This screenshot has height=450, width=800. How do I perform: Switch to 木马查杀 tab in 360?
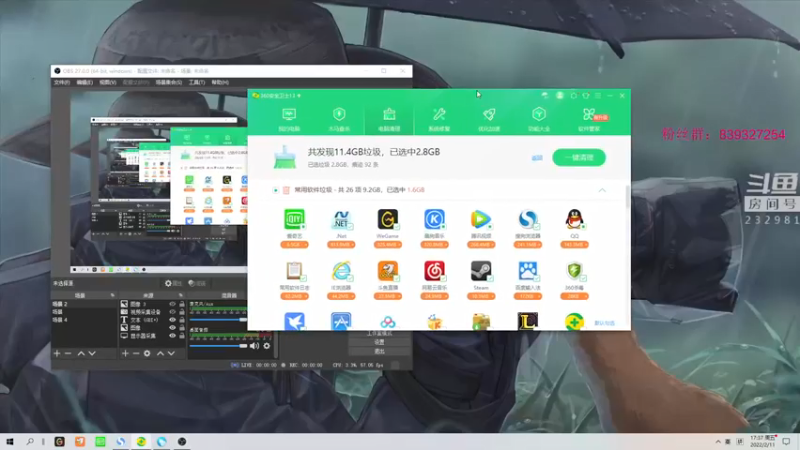coord(339,119)
